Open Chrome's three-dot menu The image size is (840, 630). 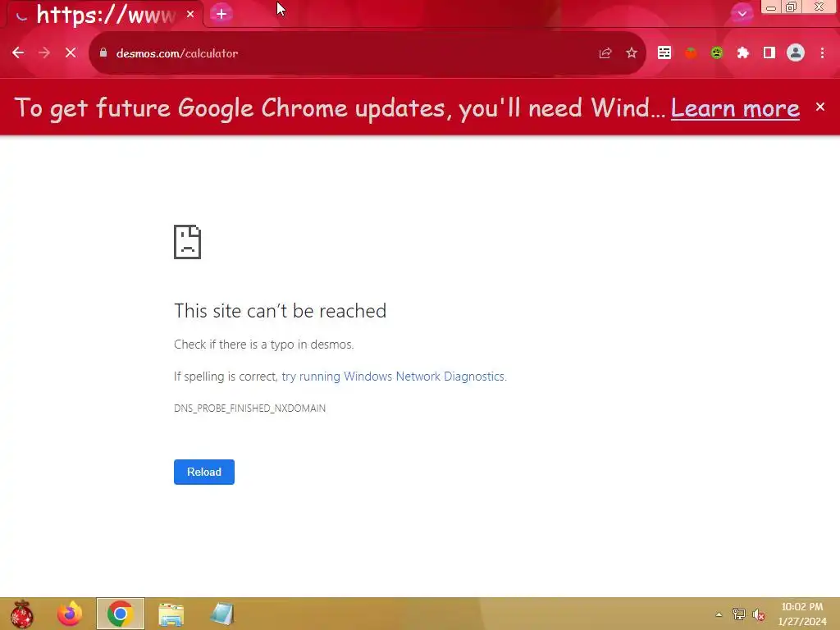822,52
